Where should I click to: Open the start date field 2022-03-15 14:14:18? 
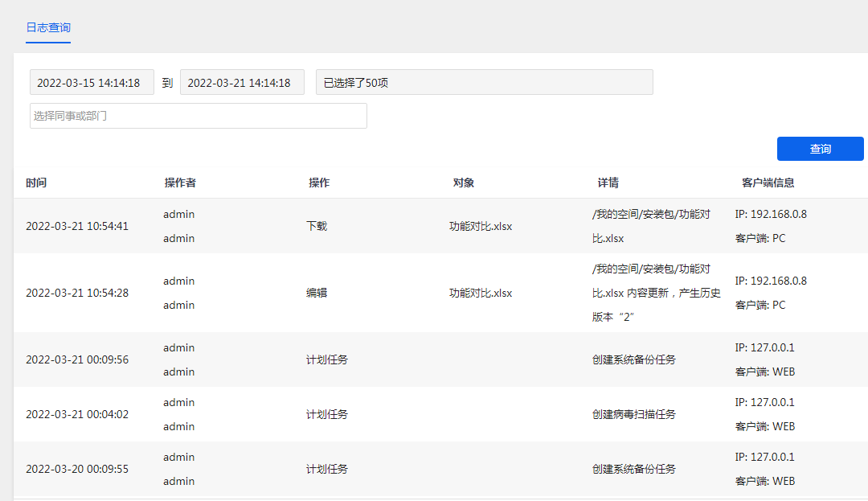[92, 82]
